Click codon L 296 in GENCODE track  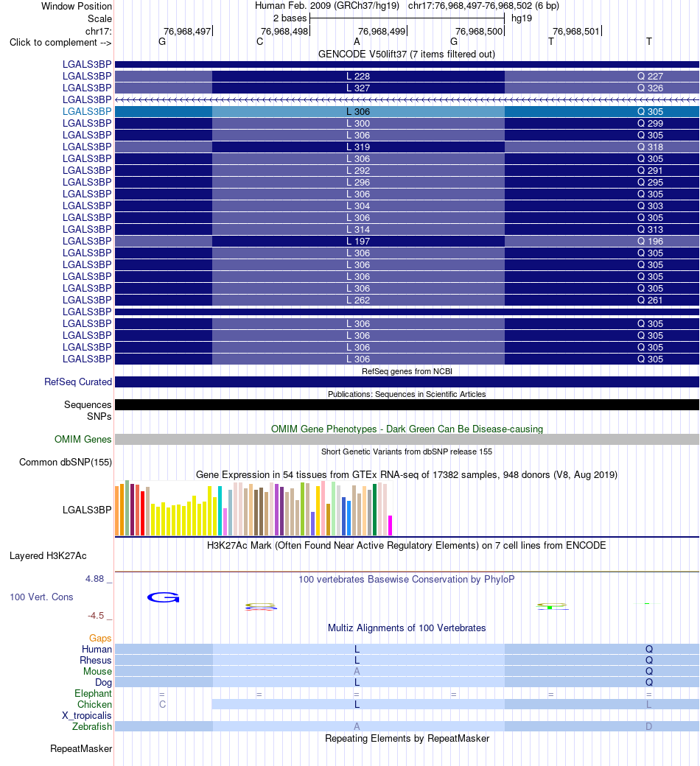tap(358, 182)
